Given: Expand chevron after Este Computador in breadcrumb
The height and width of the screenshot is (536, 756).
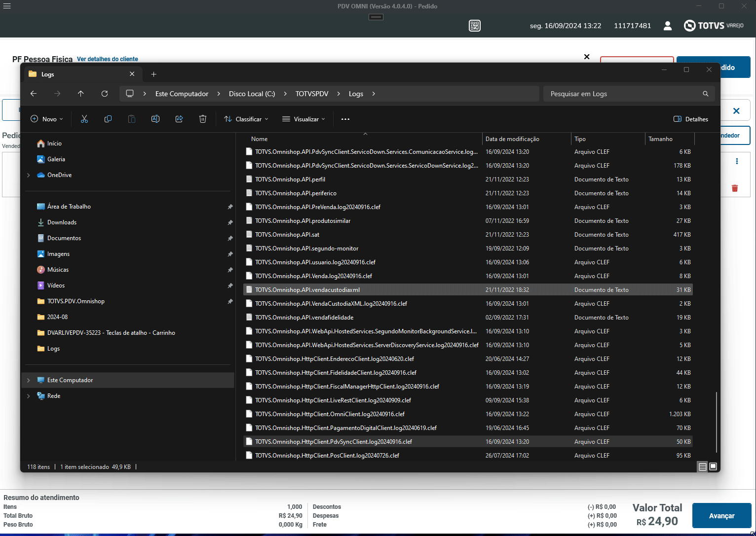Looking at the screenshot, I should pos(219,94).
